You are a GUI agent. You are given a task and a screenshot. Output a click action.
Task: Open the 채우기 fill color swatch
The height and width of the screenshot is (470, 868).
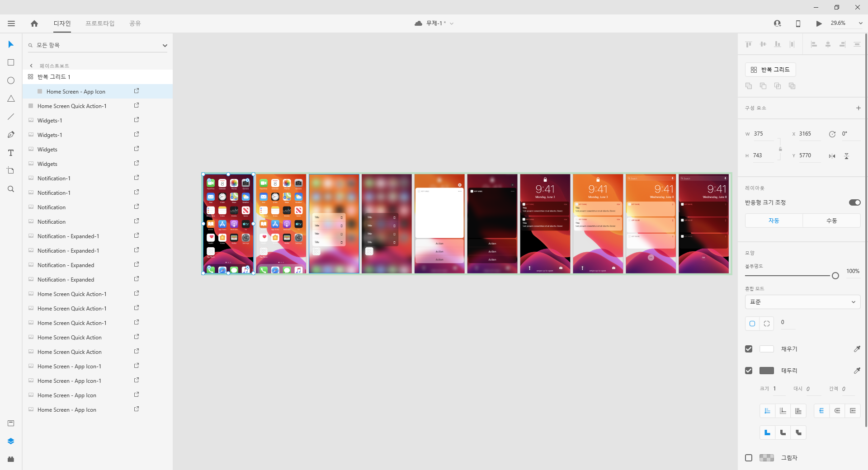[767, 349]
